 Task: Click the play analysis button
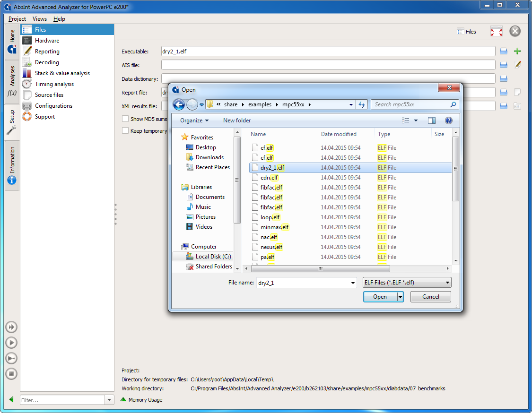click(x=11, y=343)
